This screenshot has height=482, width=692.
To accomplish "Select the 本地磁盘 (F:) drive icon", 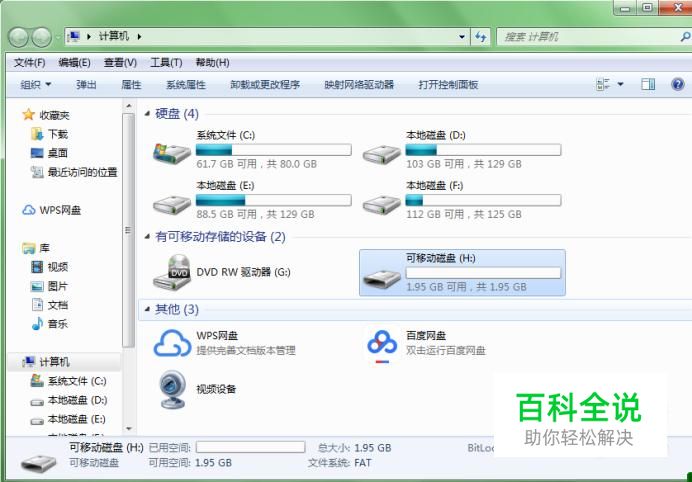I will point(381,204).
